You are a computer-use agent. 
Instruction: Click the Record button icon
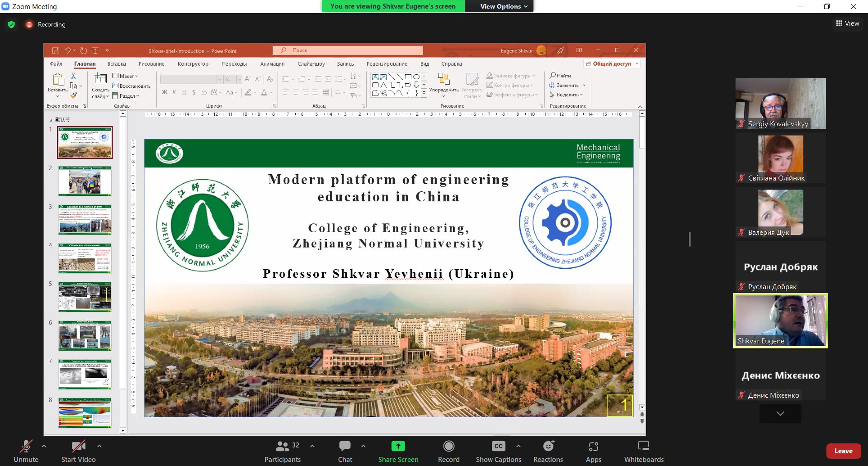coord(448,446)
